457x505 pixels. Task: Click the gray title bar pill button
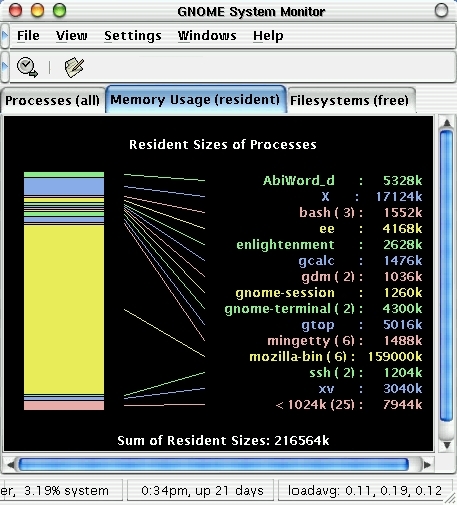pyautogui.click(x=441, y=10)
